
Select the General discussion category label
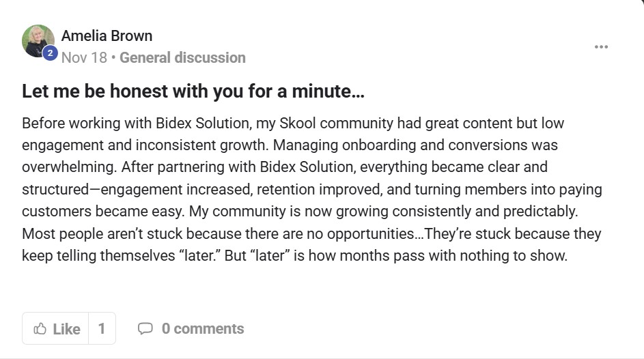(x=182, y=58)
